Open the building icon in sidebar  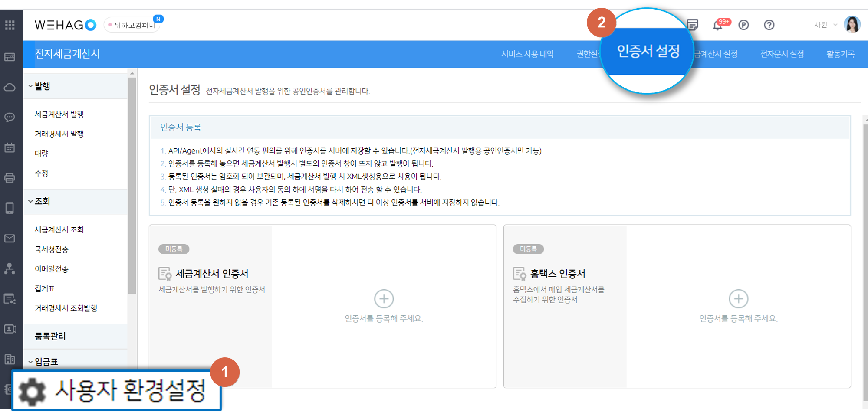click(x=10, y=359)
